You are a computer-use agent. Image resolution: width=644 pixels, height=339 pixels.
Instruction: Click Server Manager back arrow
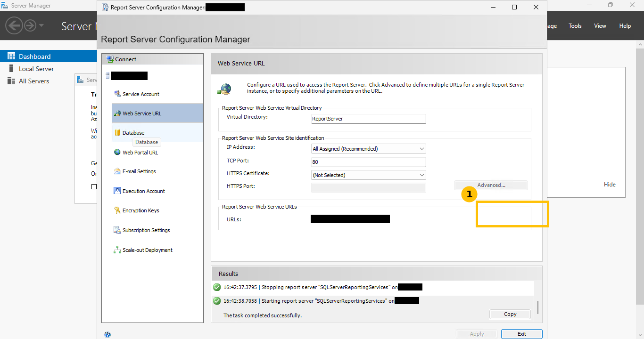tap(14, 25)
